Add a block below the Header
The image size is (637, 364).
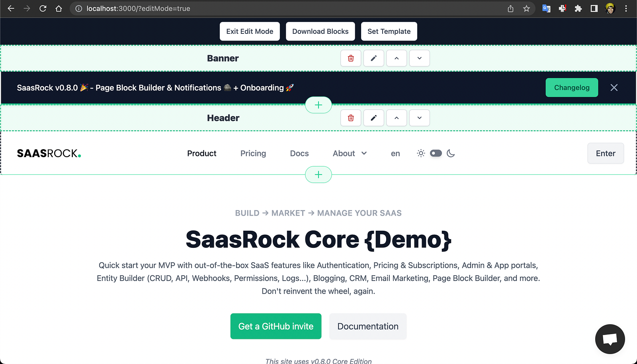click(x=318, y=175)
